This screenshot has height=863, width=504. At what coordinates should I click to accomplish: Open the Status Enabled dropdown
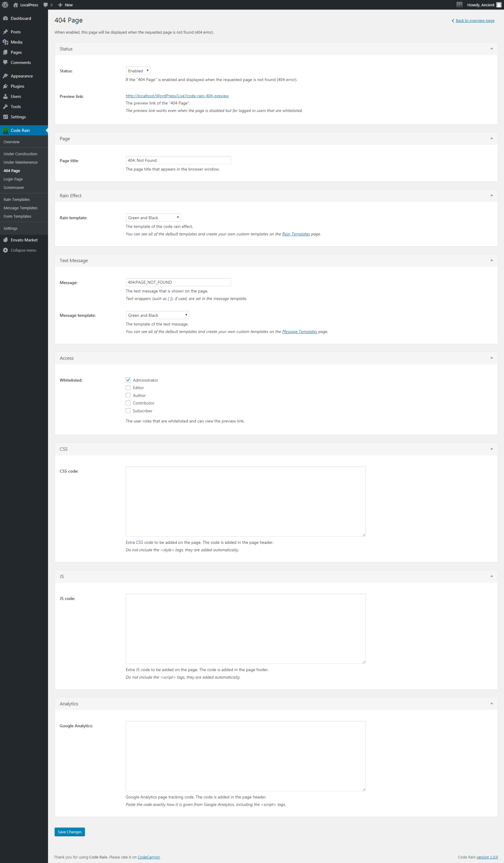pyautogui.click(x=138, y=71)
